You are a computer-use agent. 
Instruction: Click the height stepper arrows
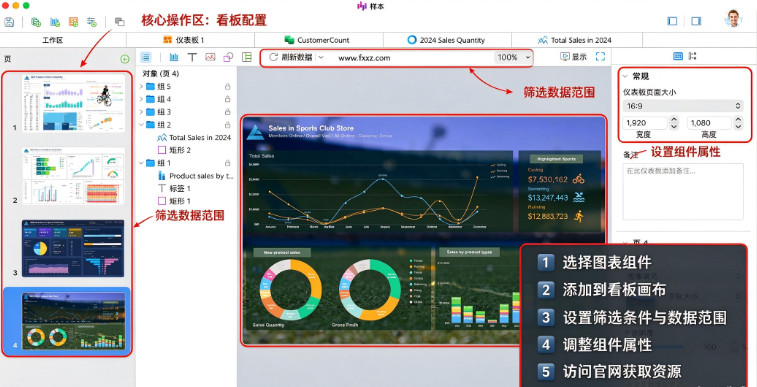pos(738,123)
